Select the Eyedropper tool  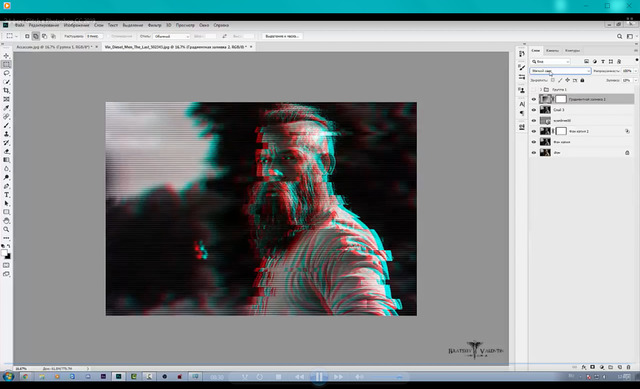(x=6, y=108)
